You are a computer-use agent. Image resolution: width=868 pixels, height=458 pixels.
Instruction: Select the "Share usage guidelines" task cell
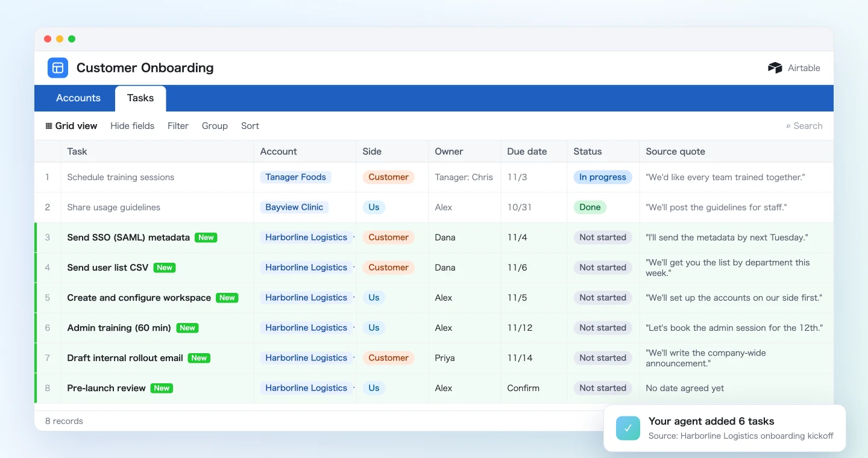click(x=157, y=207)
